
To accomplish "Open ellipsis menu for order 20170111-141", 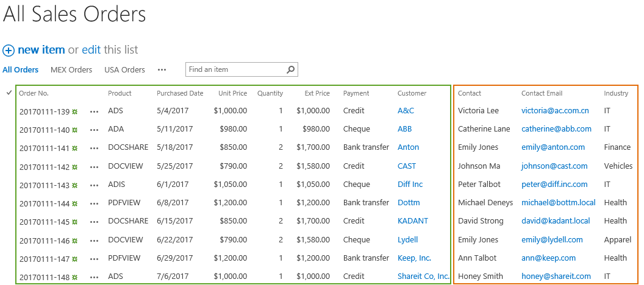I will coord(94,149).
